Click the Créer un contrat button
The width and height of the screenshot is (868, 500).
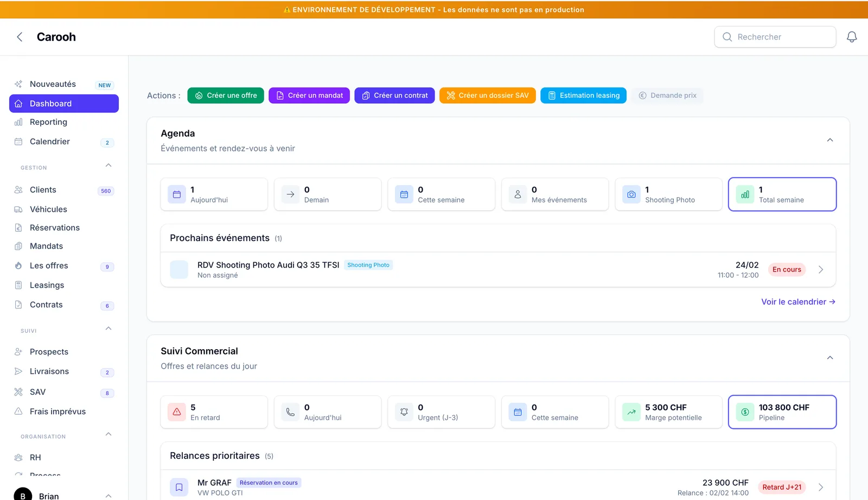click(394, 96)
